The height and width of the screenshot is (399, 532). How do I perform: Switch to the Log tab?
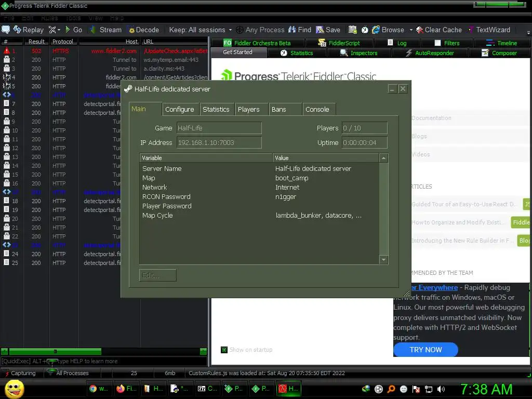click(x=397, y=43)
